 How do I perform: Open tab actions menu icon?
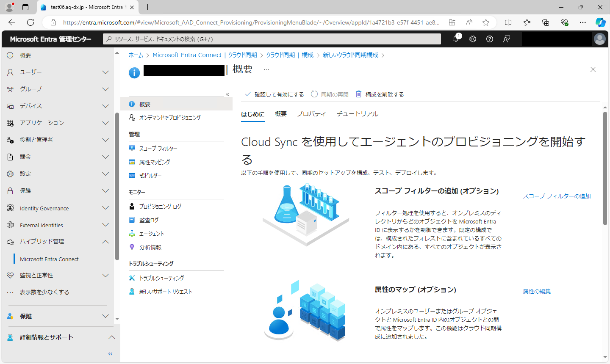click(25, 7)
